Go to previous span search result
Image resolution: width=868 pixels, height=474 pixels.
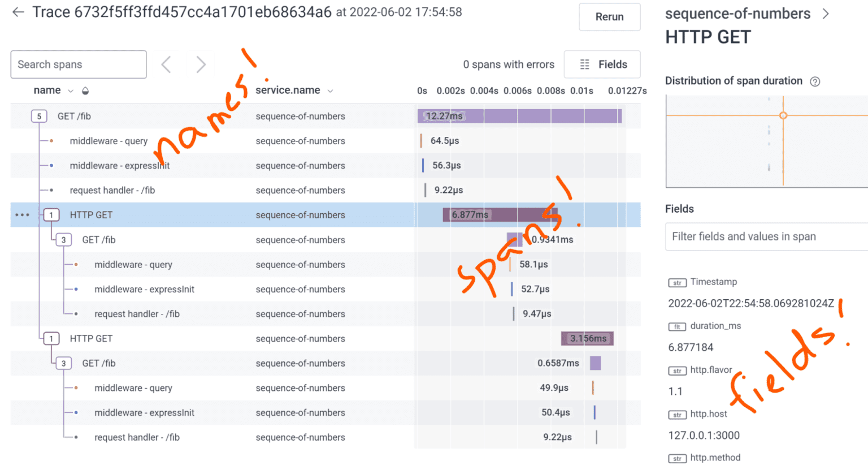pos(166,64)
